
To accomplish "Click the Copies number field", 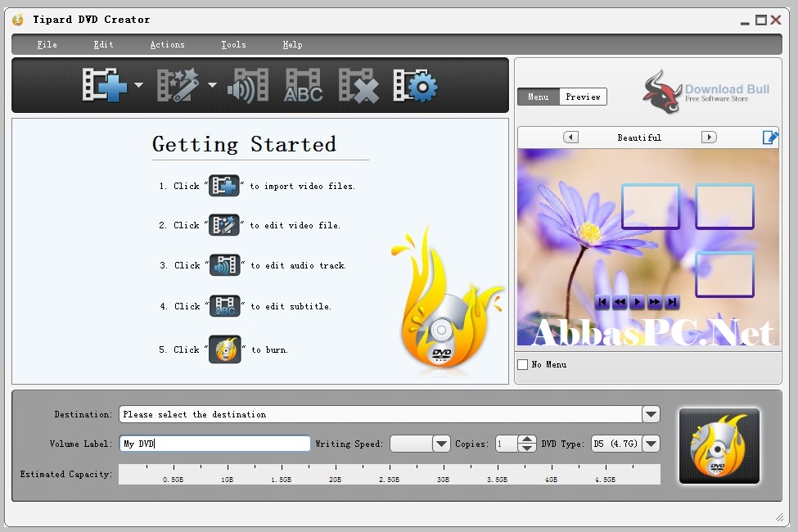I will (x=507, y=444).
